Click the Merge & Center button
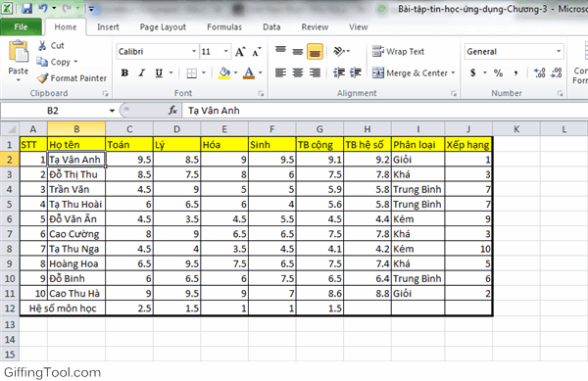 pos(410,72)
